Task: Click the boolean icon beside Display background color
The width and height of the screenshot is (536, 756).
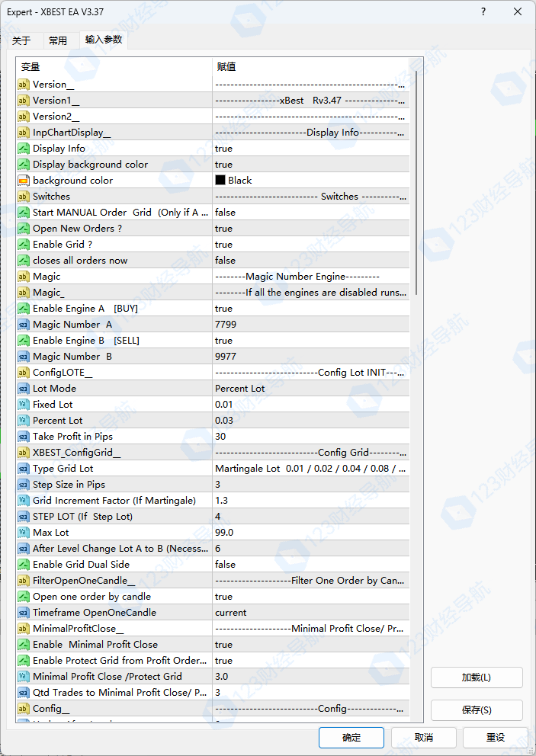Action: (x=23, y=165)
